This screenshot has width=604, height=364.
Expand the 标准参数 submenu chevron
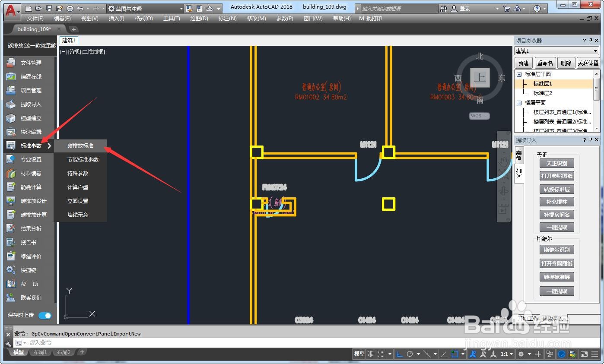point(49,146)
